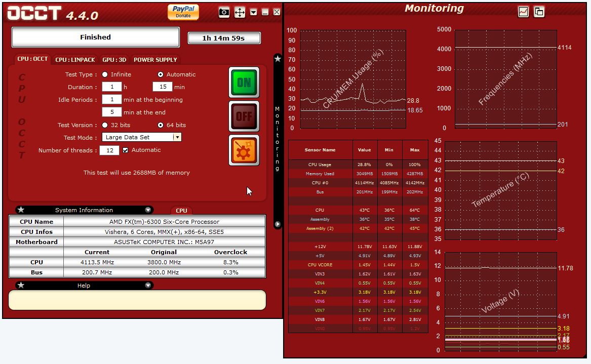Screen dimensions: 591x364
Task: Open the Test Mode Large Data Set dropdown
Action: point(142,137)
